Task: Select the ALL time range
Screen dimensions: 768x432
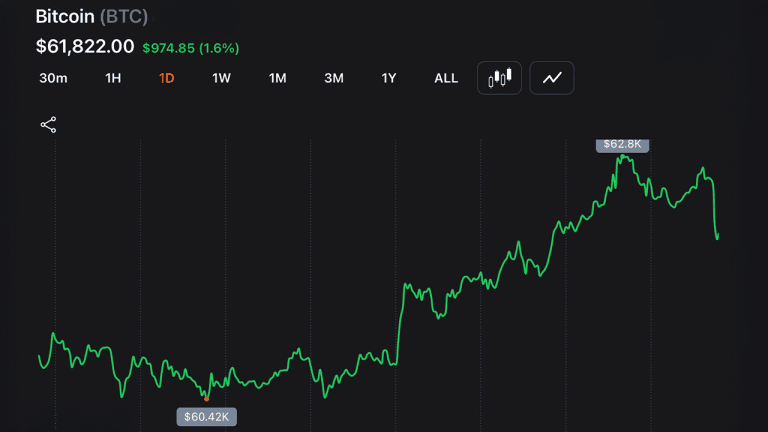Action: 446,78
